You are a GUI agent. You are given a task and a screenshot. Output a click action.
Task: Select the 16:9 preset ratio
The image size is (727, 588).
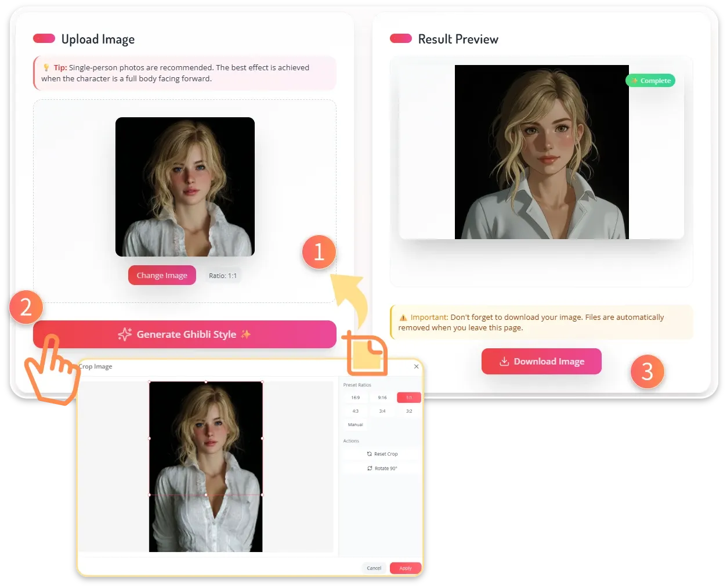pos(355,398)
